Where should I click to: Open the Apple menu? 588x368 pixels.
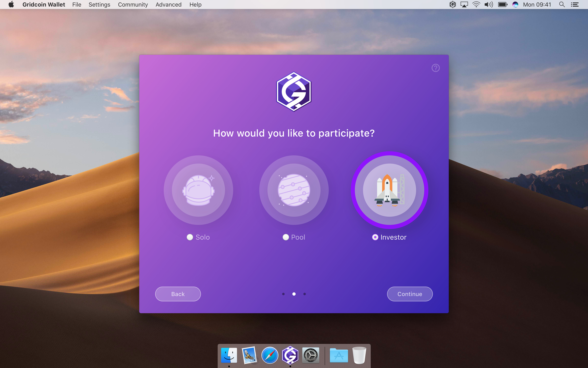11,5
